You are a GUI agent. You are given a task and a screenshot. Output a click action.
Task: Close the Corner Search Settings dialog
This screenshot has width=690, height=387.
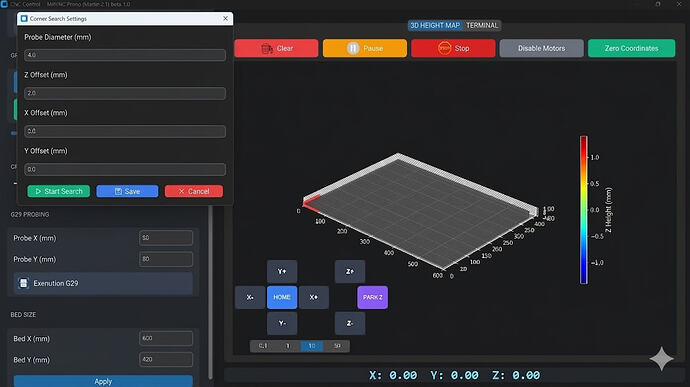tap(225, 18)
